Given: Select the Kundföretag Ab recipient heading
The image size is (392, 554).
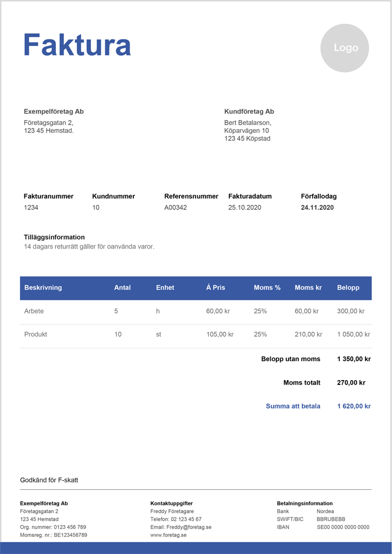Looking at the screenshot, I should (x=249, y=111).
